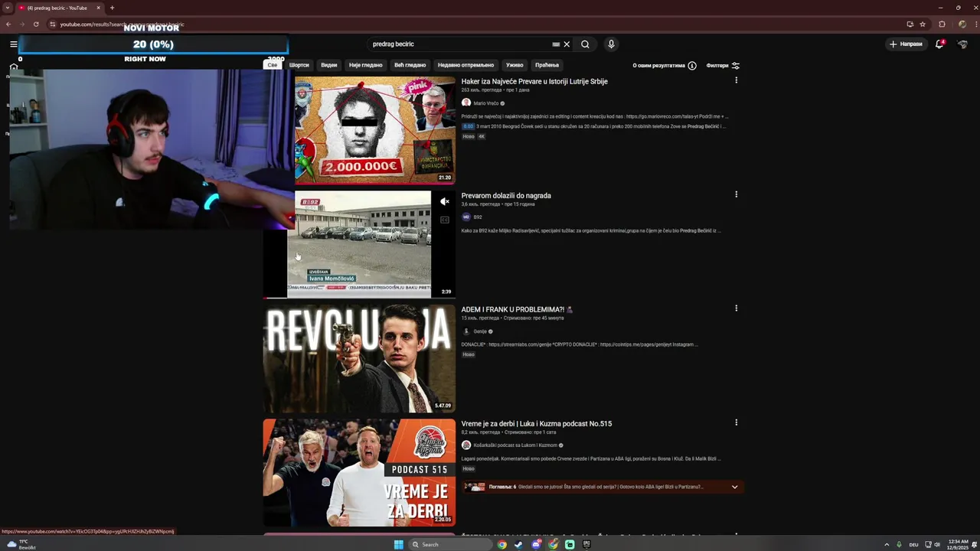Select the 'Недавно отпремљено' filter chip
This screenshot has width=980, height=551.
[x=466, y=65]
